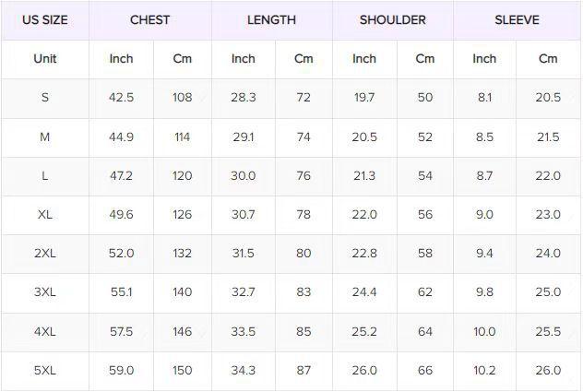Select shoulder inch value 24.4 for 3XL
Screen dimensions: 583x392
tap(364, 291)
